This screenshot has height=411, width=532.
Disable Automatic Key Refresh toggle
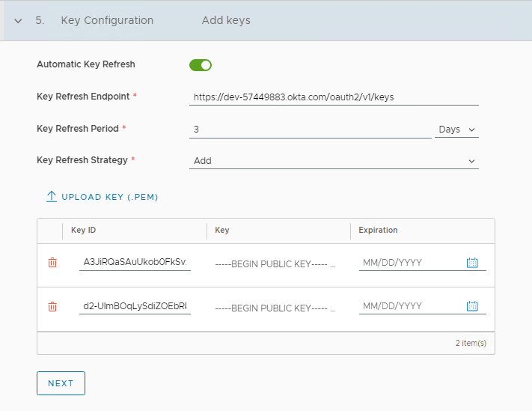[x=201, y=65]
